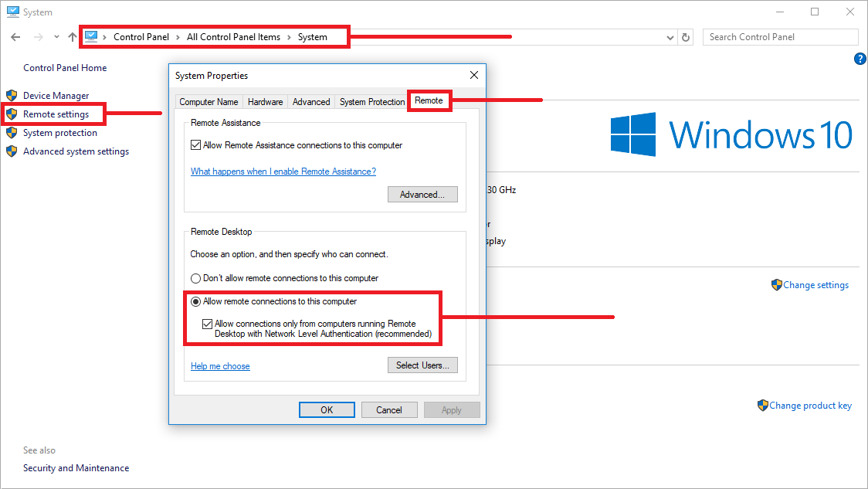Click the System protection shield icon

coord(12,133)
